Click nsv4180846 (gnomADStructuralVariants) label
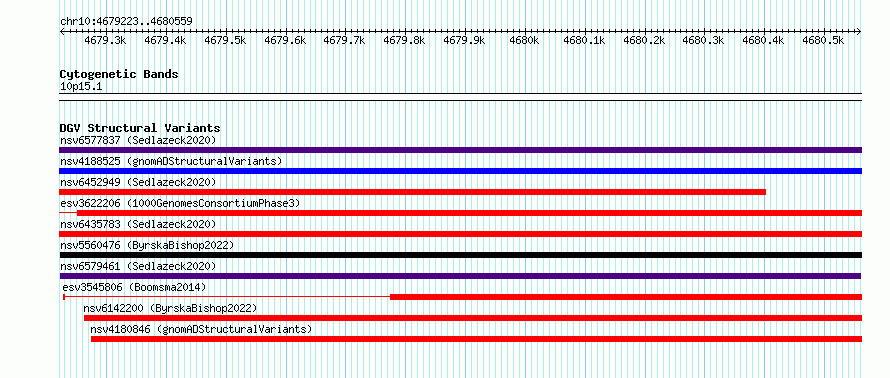This screenshot has height=378, width=890. (201, 329)
